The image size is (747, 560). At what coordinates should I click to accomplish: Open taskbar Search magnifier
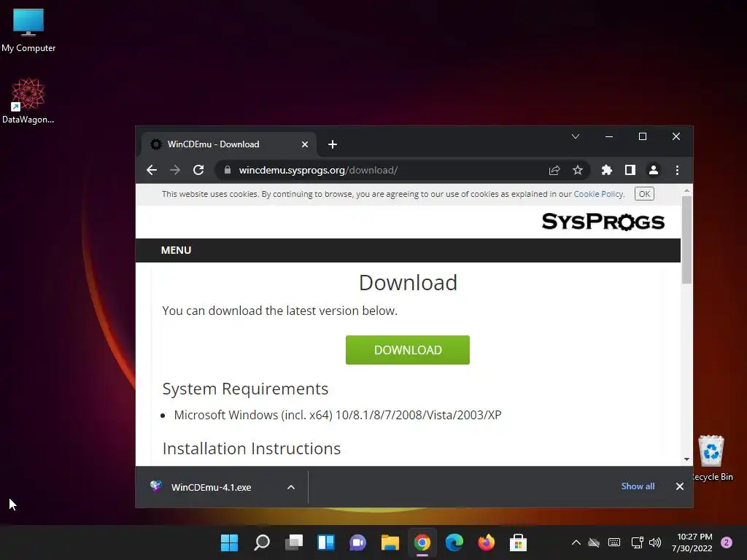coord(262,542)
